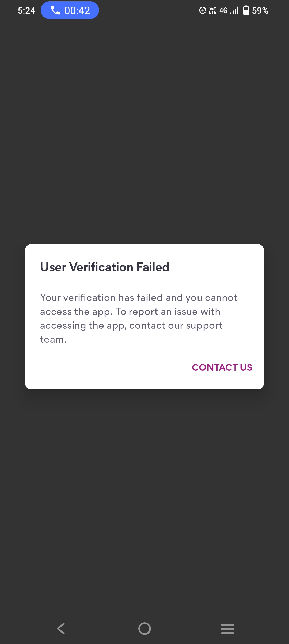Open recent apps via three-line icon
Screen dimensions: 289x644
point(227,628)
